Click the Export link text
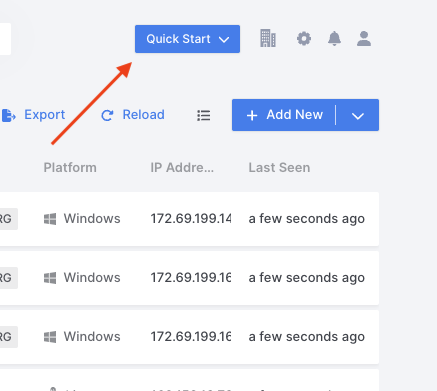Image resolution: width=437 pixels, height=391 pixels. [45, 115]
